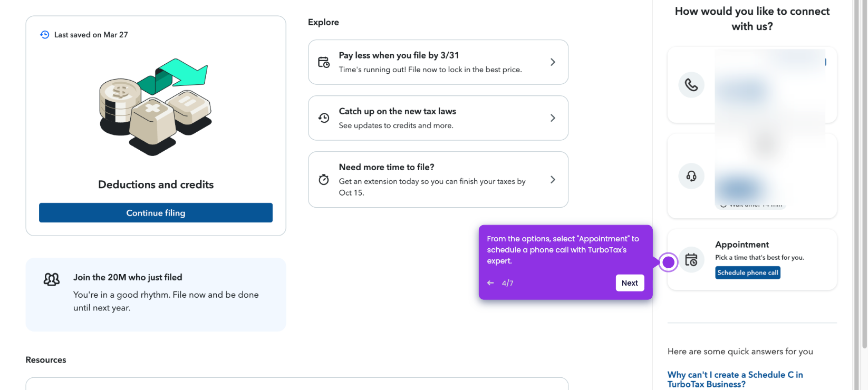Select the 4/7 step counter in tooltip

click(x=507, y=283)
